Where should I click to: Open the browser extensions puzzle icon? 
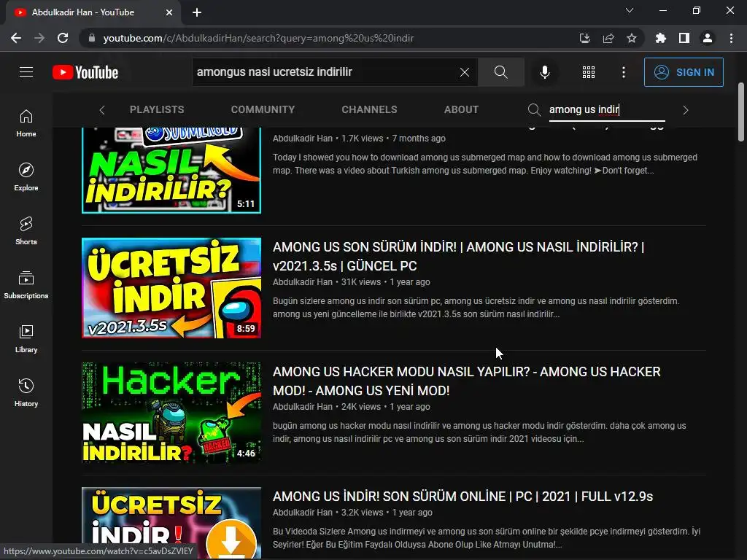660,38
